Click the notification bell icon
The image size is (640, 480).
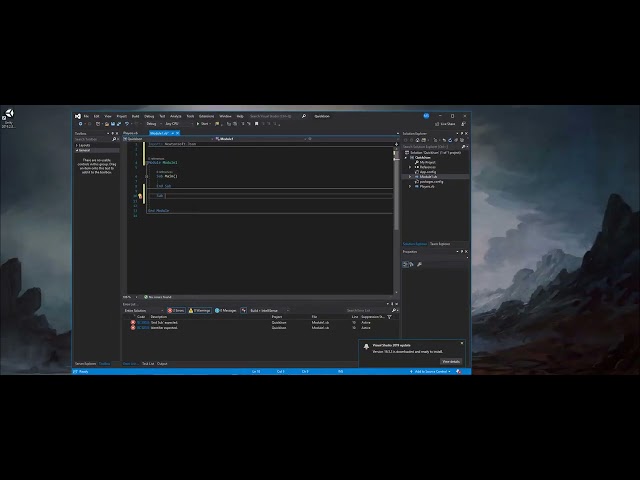point(366,347)
